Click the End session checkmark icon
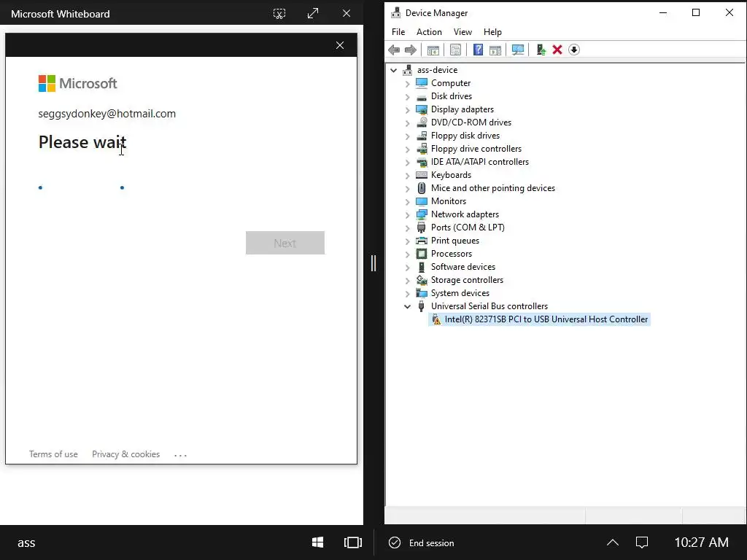Screen dimensions: 747x560 (x=395, y=542)
